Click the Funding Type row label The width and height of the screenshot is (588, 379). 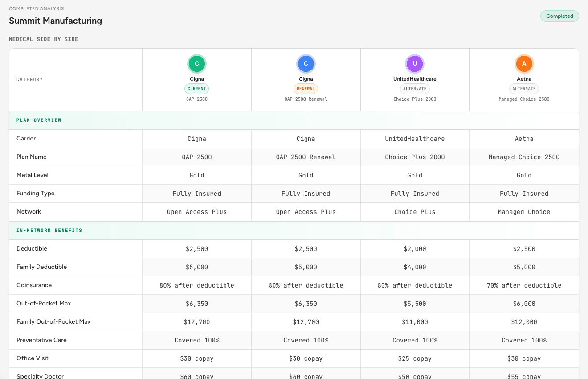tap(35, 194)
